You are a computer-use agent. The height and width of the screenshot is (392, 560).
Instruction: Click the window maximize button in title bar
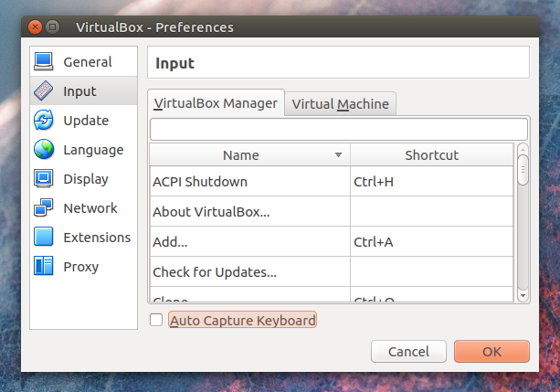[52, 27]
